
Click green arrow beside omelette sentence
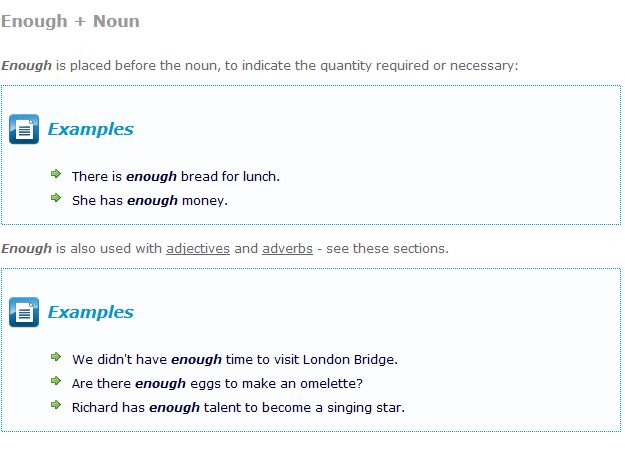tap(56, 382)
